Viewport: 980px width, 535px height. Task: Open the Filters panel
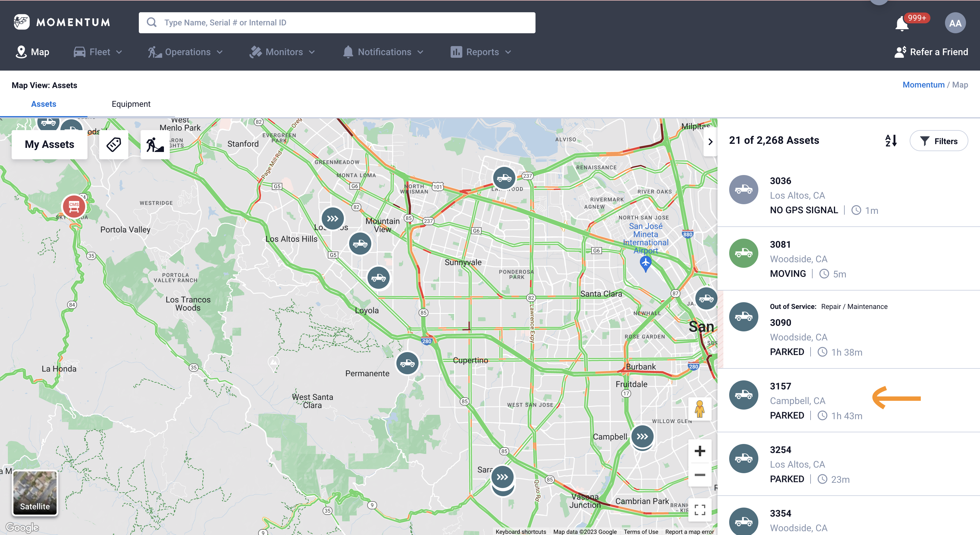[x=939, y=141]
